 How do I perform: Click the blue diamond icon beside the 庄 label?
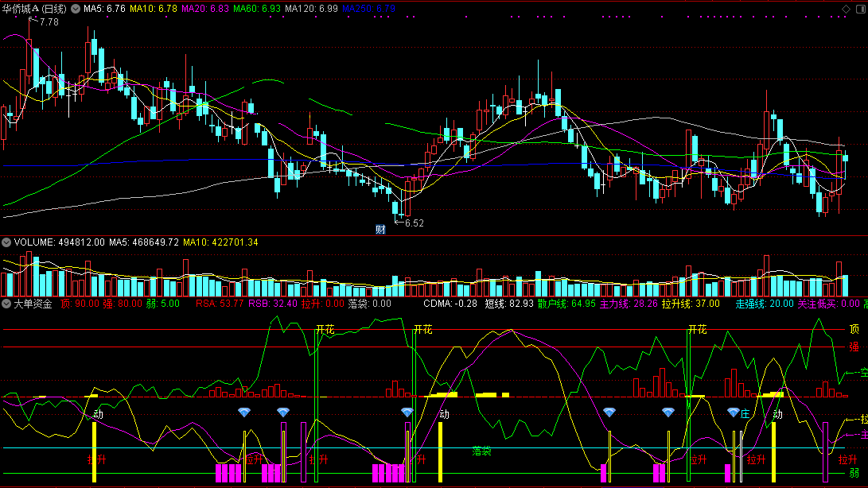(x=733, y=412)
